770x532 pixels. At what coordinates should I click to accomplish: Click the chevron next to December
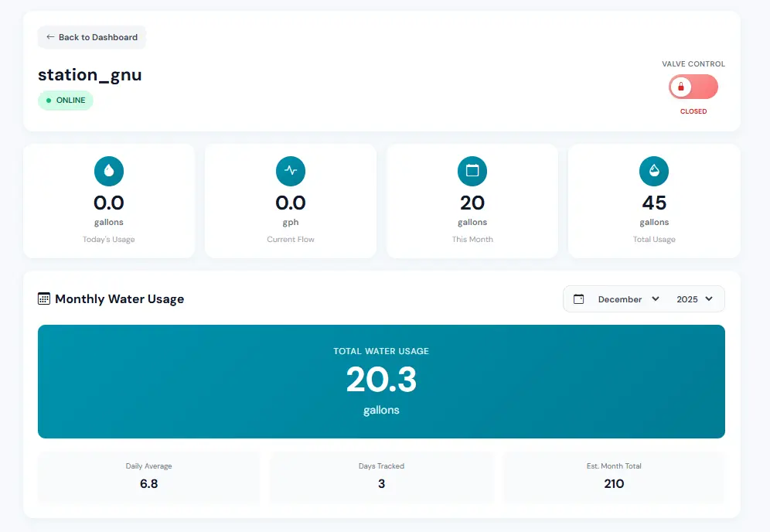pos(655,299)
